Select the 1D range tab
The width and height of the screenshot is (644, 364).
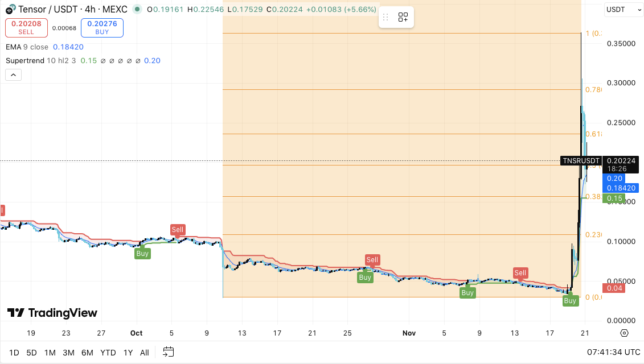tap(14, 353)
